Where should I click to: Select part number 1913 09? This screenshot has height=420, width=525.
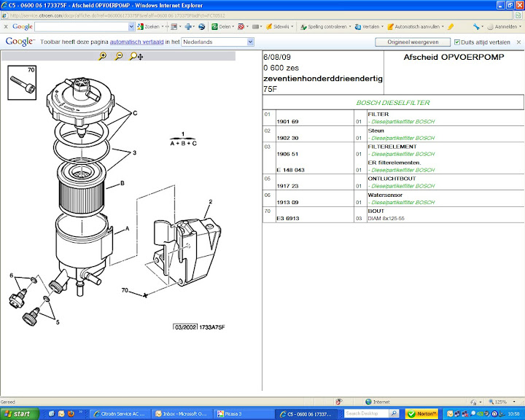pyautogui.click(x=287, y=202)
